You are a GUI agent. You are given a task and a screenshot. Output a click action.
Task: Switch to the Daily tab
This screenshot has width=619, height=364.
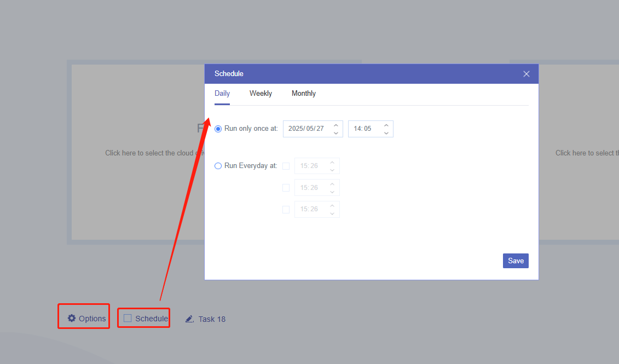222,94
